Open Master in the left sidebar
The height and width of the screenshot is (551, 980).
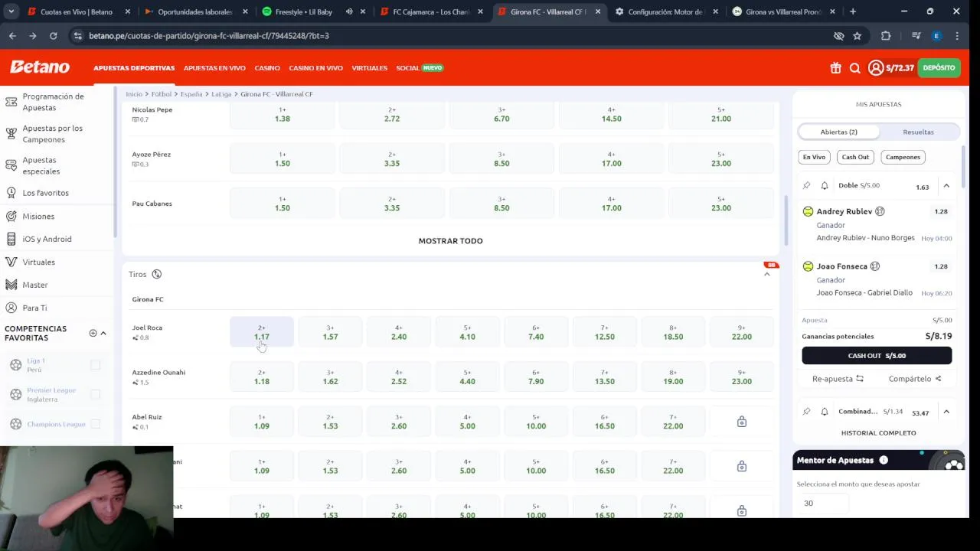(x=35, y=285)
